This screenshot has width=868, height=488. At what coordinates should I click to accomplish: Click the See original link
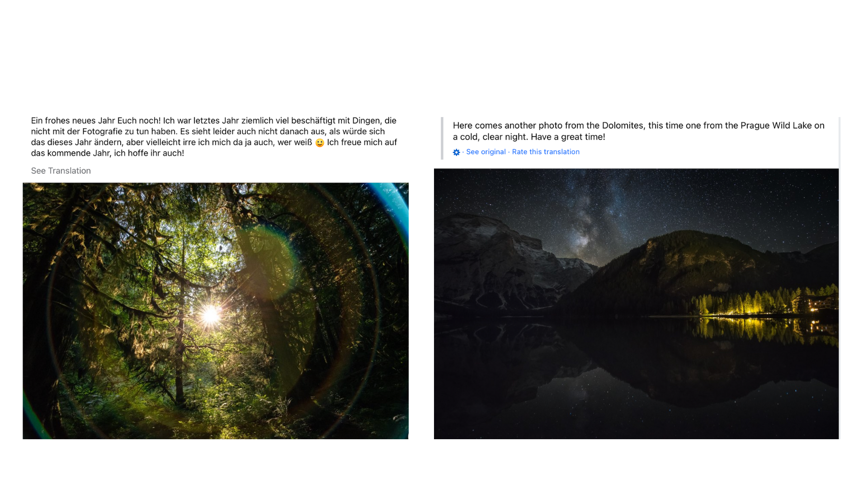click(486, 152)
